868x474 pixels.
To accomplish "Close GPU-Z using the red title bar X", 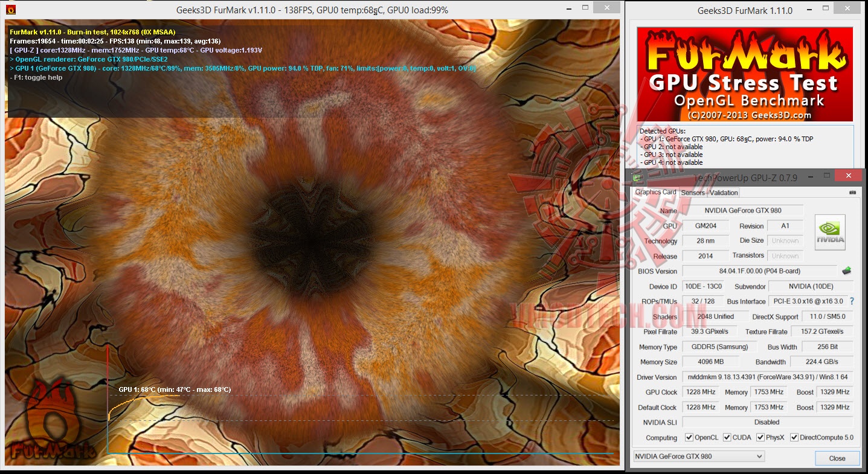I will point(849,176).
